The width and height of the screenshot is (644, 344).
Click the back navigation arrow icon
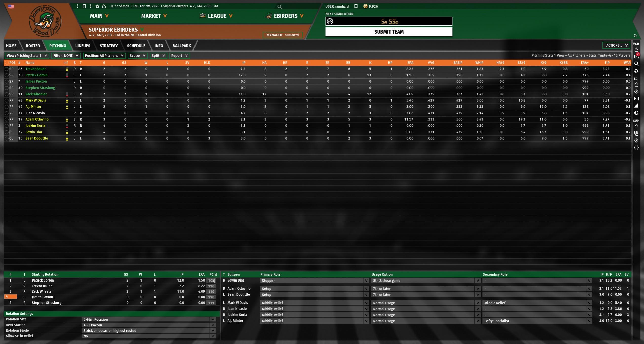(x=77, y=6)
